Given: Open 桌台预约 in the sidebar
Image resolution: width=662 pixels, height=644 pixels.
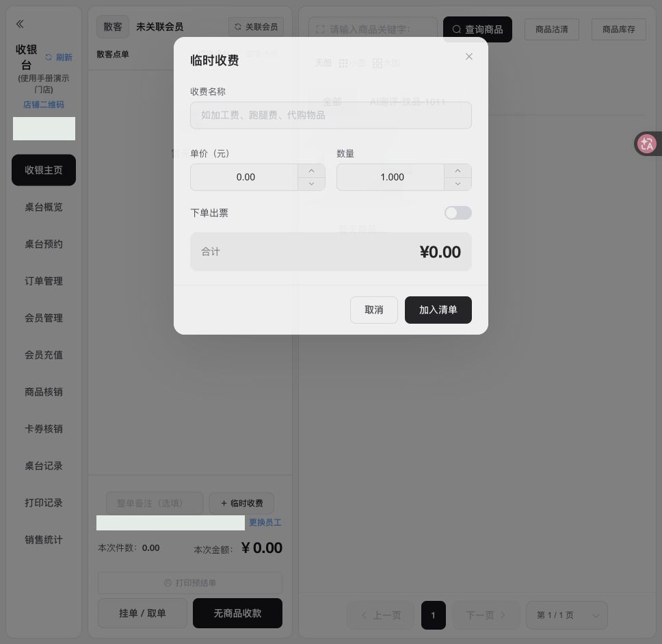Looking at the screenshot, I should [x=44, y=244].
